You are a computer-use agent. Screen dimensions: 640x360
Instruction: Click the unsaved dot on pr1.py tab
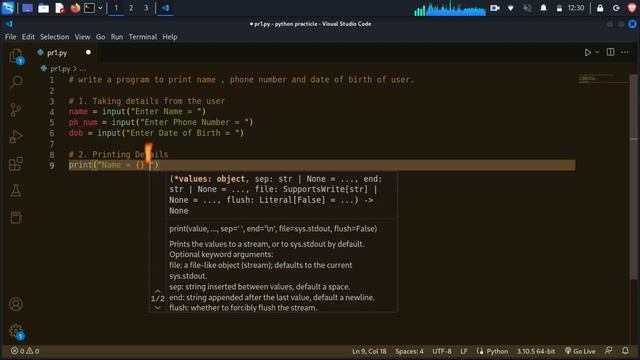point(88,52)
